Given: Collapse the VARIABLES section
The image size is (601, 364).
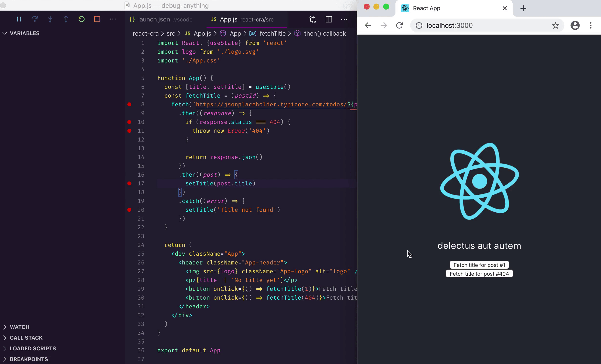Looking at the screenshot, I should [24, 33].
